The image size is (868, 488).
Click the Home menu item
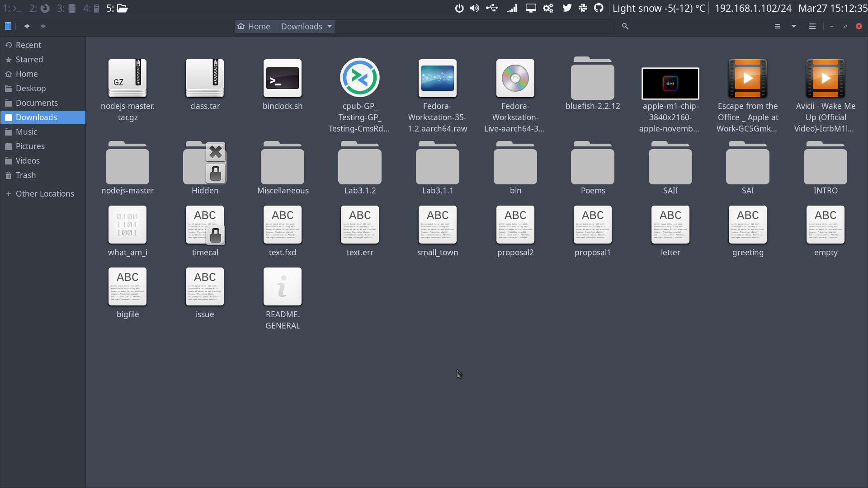tap(27, 73)
